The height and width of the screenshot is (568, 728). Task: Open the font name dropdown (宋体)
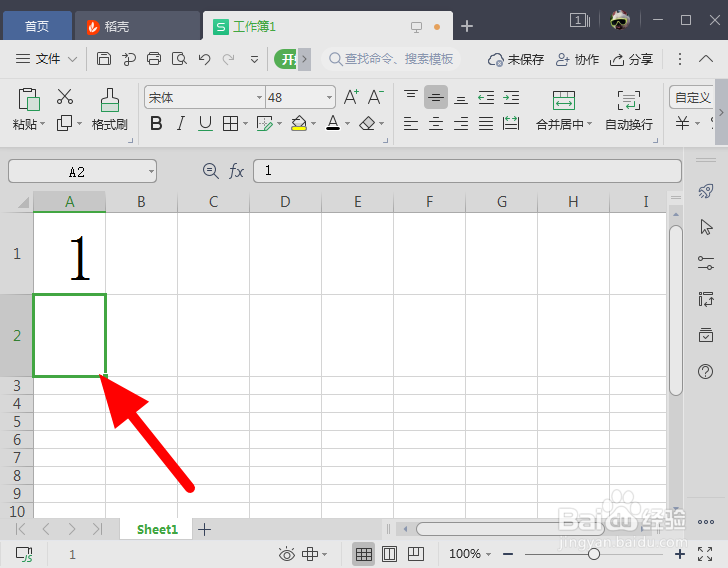(x=259, y=98)
